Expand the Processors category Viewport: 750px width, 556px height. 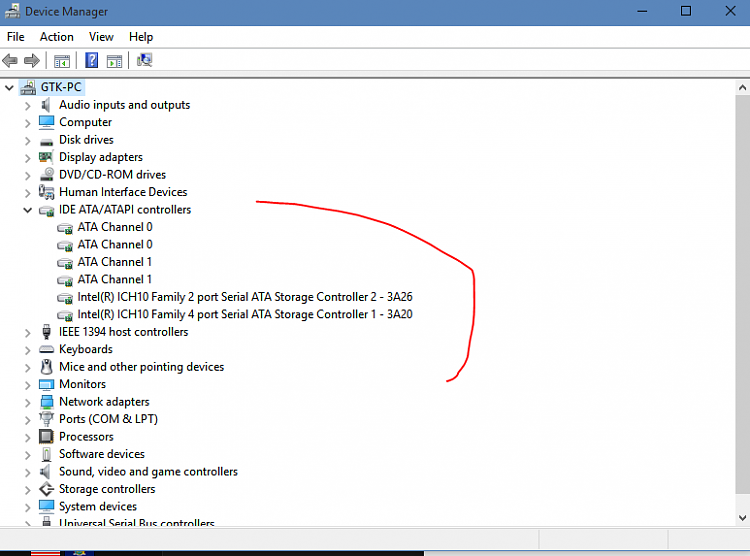point(27,438)
